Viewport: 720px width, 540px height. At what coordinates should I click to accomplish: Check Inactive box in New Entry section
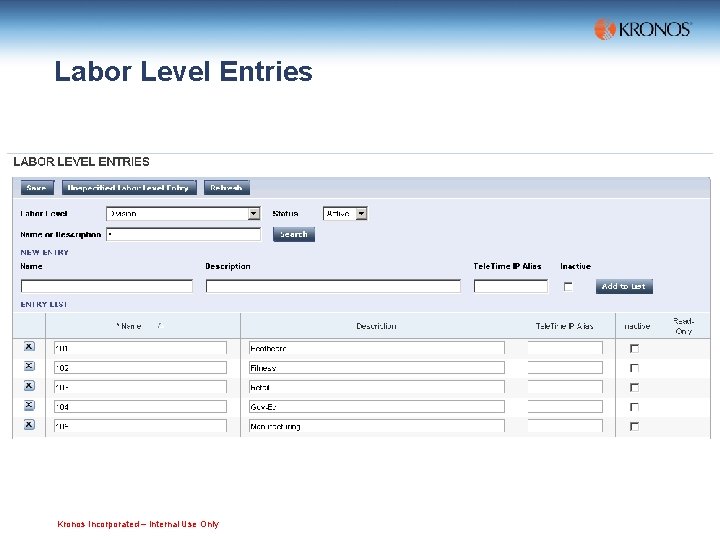coord(568,287)
